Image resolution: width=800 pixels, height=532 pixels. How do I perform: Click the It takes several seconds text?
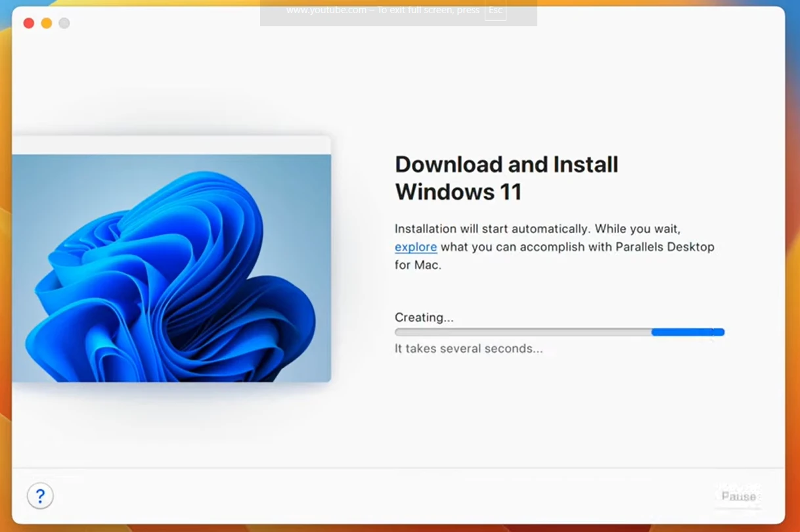click(x=468, y=348)
